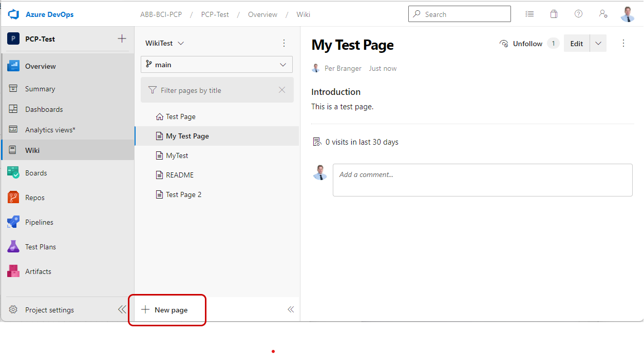Click the Search box

pos(460,14)
